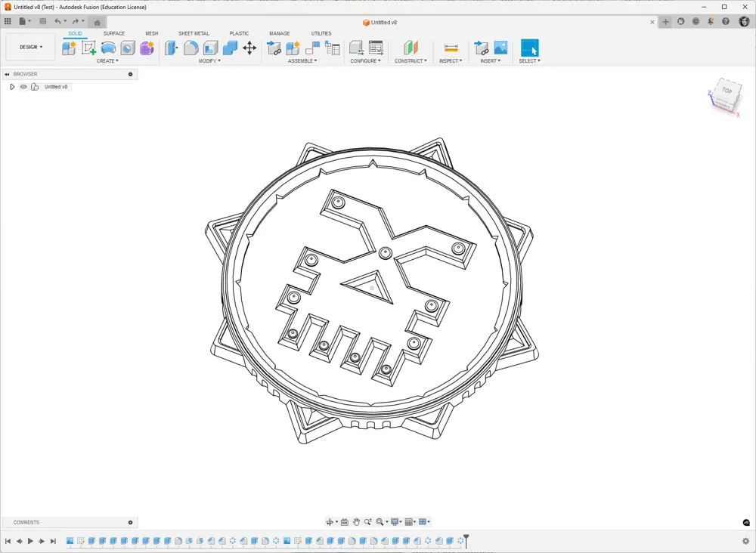Open the Shell tool
The height and width of the screenshot is (553, 756).
coord(209,48)
